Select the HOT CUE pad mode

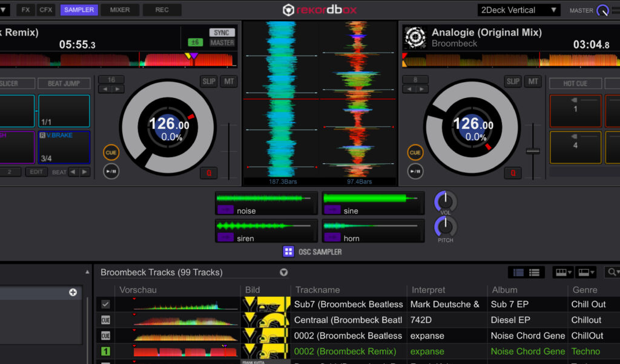[x=575, y=83]
